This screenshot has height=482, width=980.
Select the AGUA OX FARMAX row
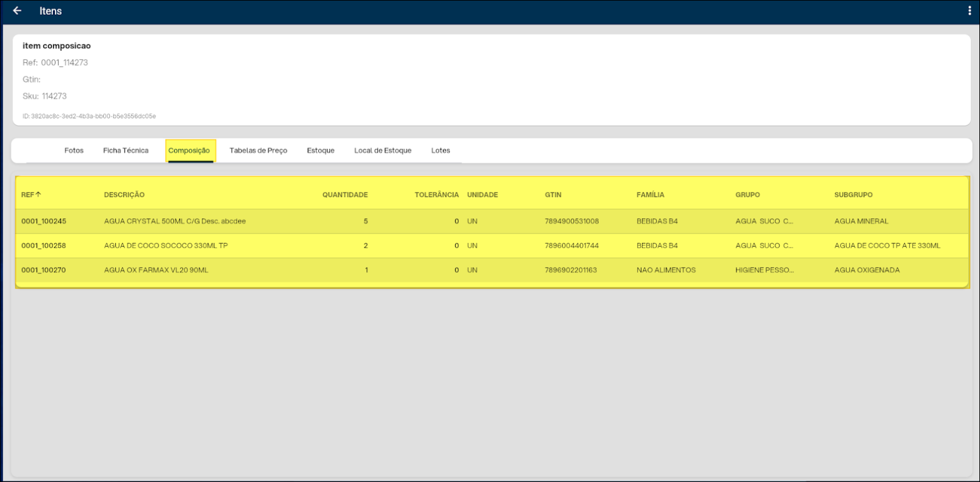156,270
